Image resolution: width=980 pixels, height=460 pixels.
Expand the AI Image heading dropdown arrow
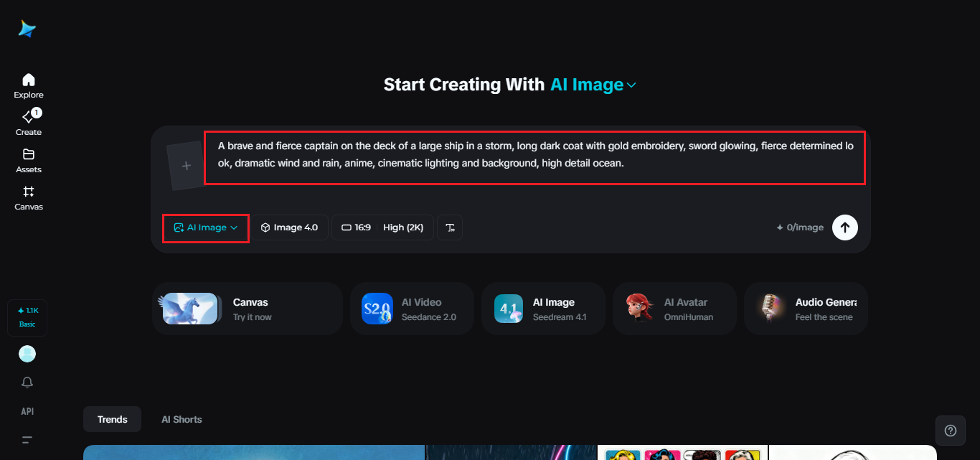click(x=631, y=85)
